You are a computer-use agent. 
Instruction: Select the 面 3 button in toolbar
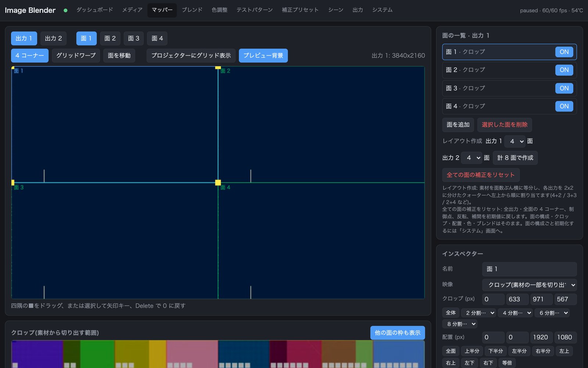(x=134, y=38)
